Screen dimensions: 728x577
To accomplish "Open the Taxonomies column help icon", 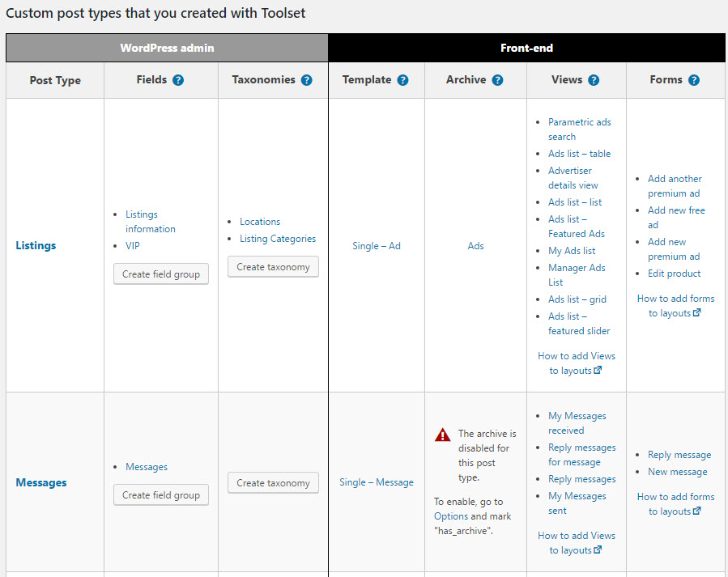I will tap(306, 80).
